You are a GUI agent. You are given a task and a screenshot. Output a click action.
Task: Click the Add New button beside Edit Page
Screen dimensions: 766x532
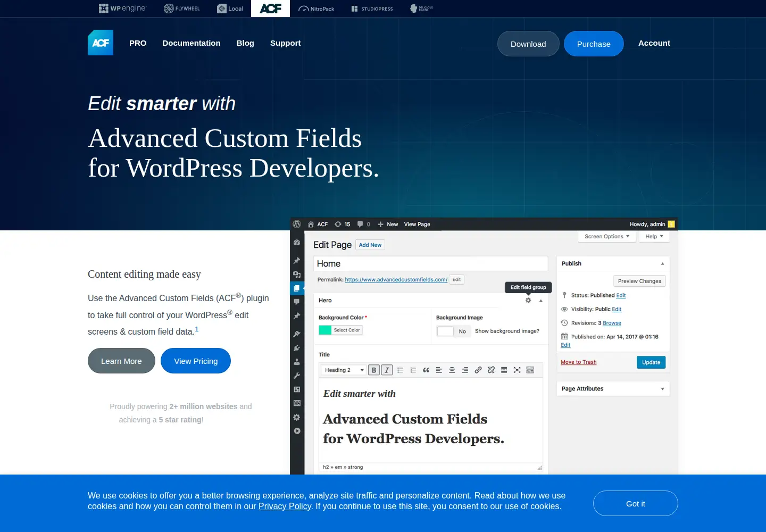point(370,245)
